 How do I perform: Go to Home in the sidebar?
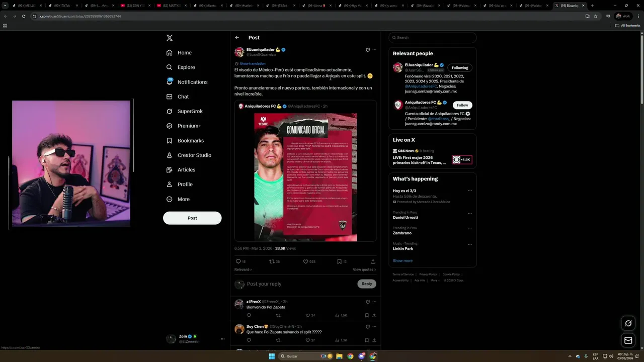pyautogui.click(x=179, y=53)
